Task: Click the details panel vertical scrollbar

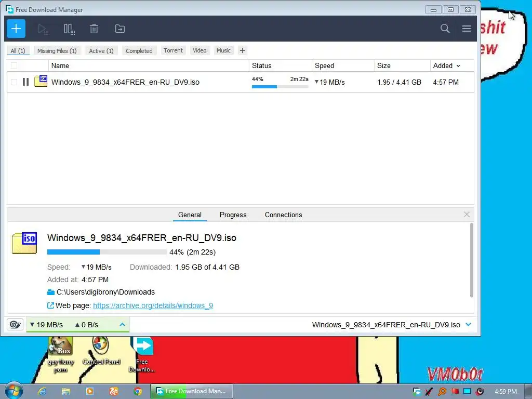Action: pyautogui.click(x=471, y=260)
